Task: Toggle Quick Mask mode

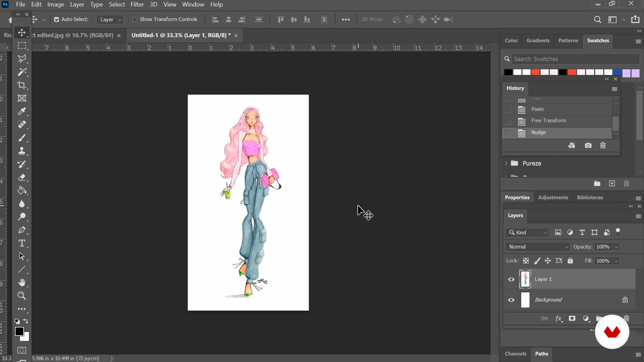Action: point(22,350)
